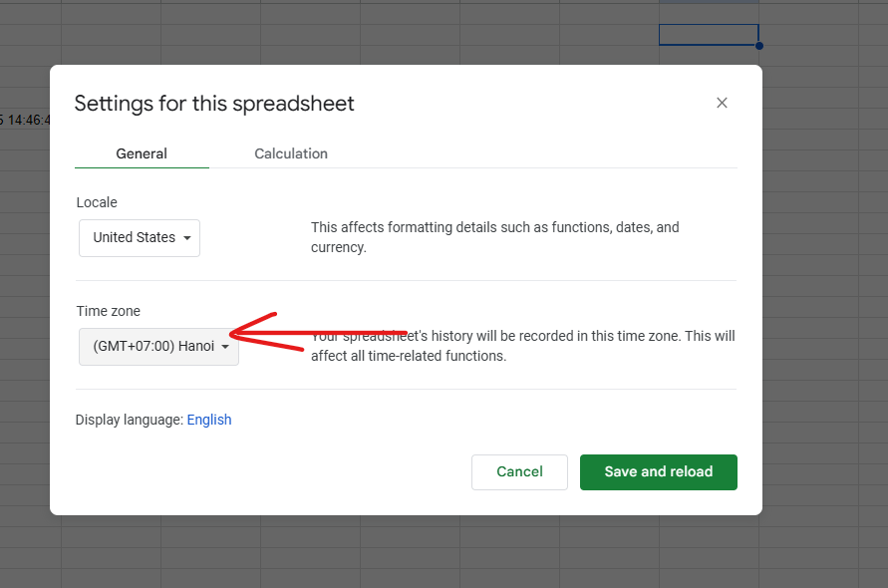Click the partially visible timestamp cell
The image size is (888, 588).
(x=26, y=120)
